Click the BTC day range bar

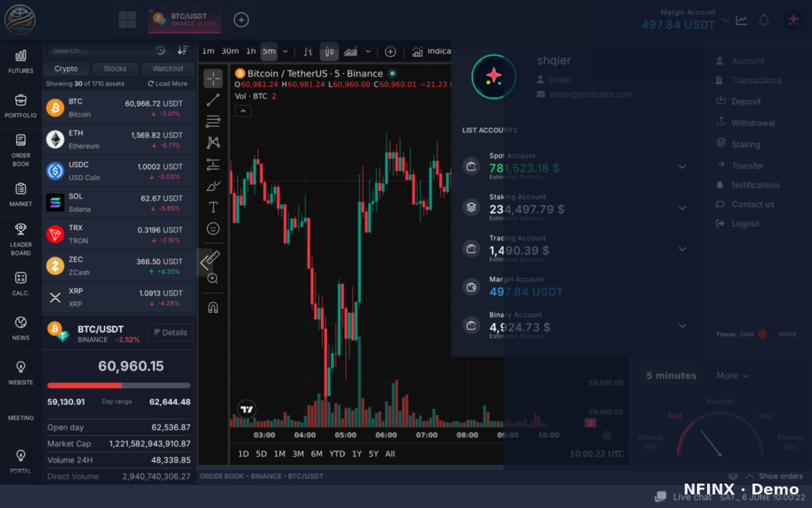[x=119, y=385]
